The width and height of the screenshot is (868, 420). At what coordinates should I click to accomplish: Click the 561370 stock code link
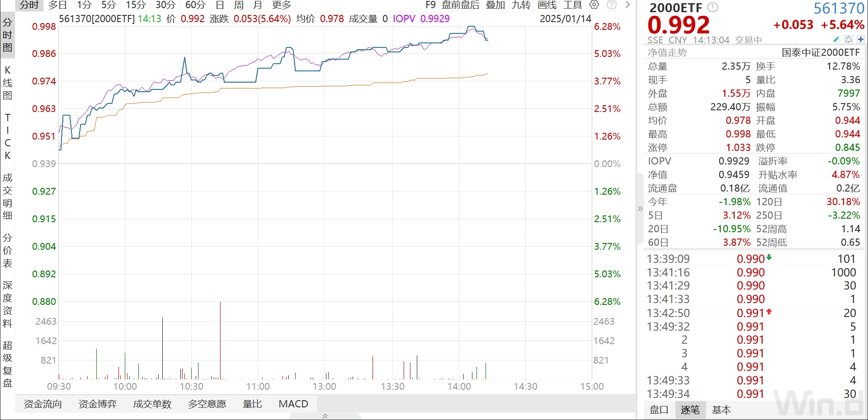(839, 9)
